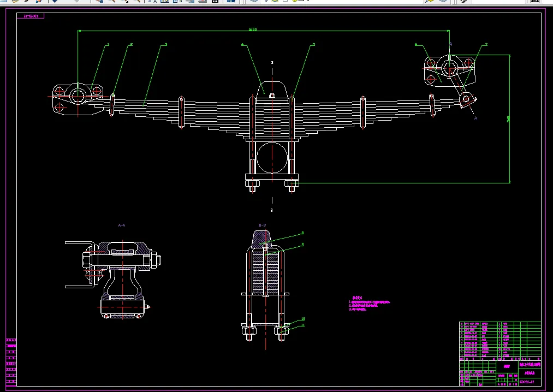
Task: Select the vertical 540 height dimension text
Action: [508, 119]
